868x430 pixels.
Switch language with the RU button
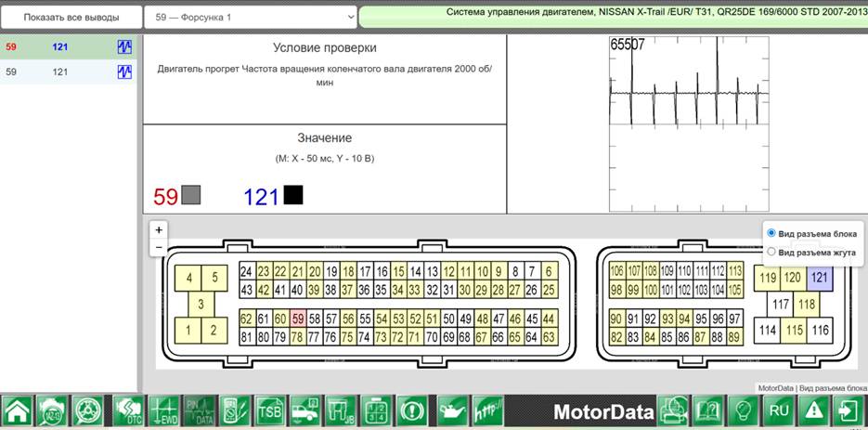[x=777, y=411]
